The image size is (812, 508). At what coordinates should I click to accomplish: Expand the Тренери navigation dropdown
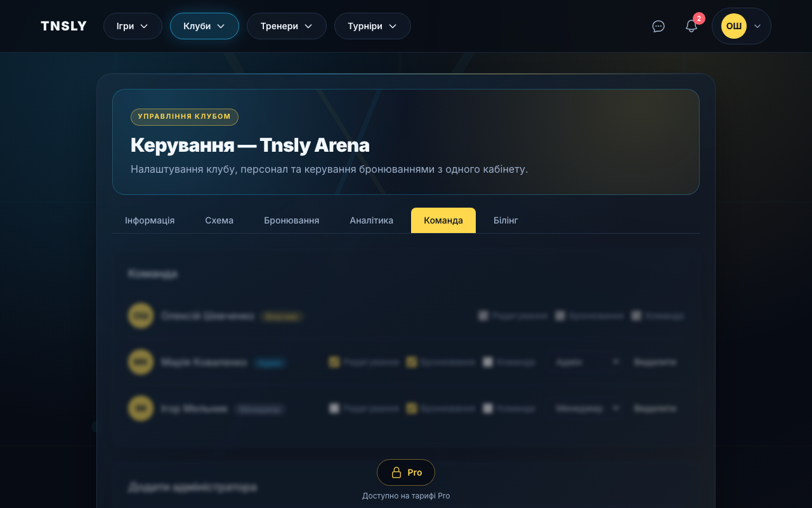tap(286, 26)
